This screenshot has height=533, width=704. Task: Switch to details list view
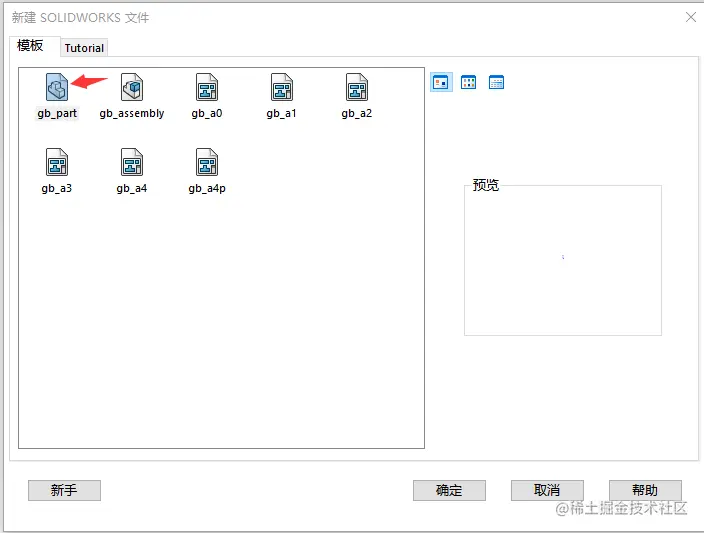point(496,82)
